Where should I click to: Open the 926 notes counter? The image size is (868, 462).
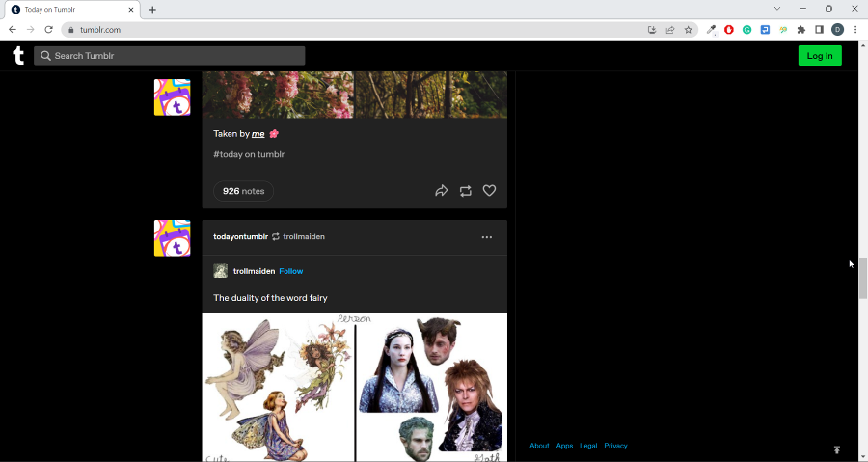[244, 191]
